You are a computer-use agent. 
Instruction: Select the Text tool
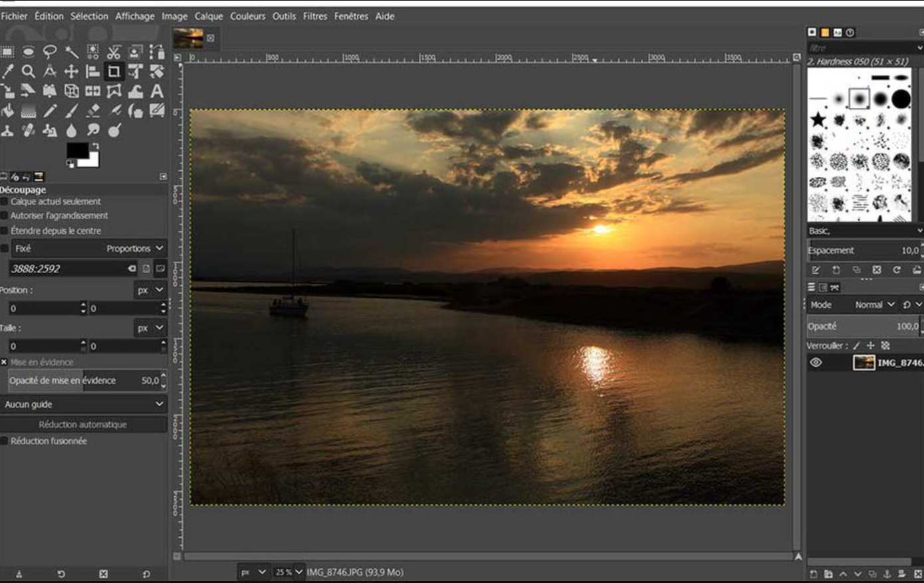157,91
